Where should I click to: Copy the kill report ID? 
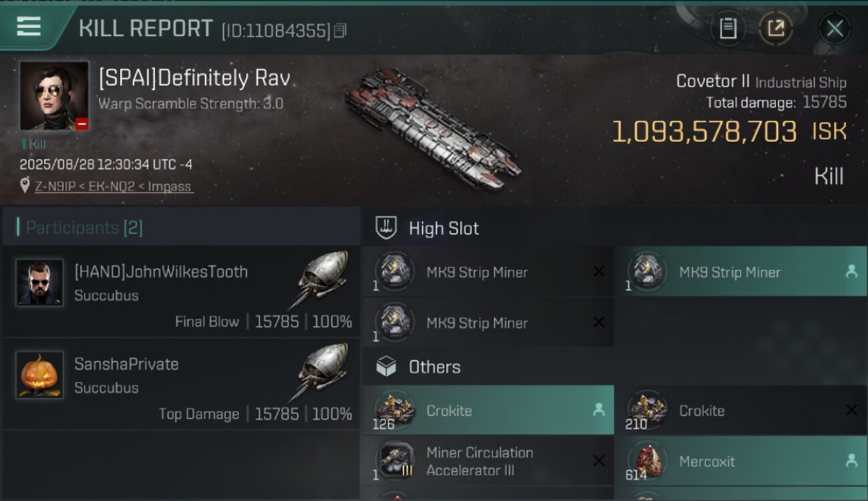(341, 31)
